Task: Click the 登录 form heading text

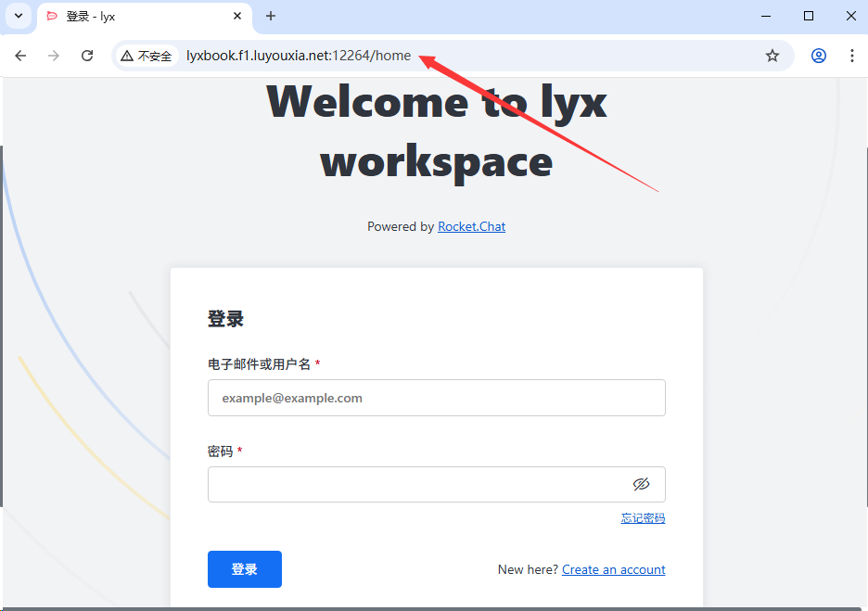Action: coord(225,319)
